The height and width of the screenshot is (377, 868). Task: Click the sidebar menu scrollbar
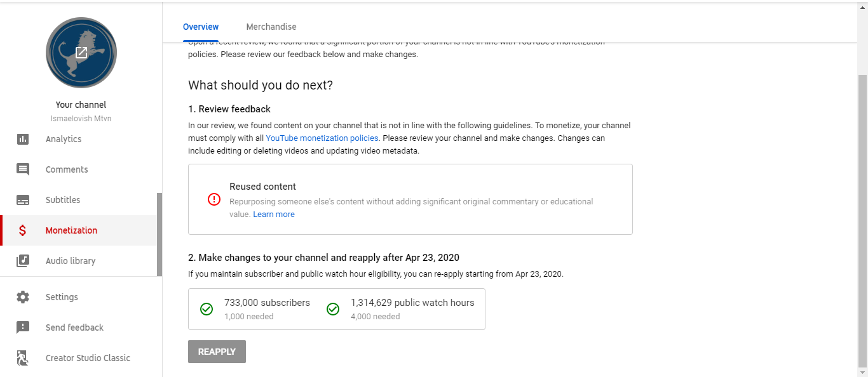[x=159, y=234]
